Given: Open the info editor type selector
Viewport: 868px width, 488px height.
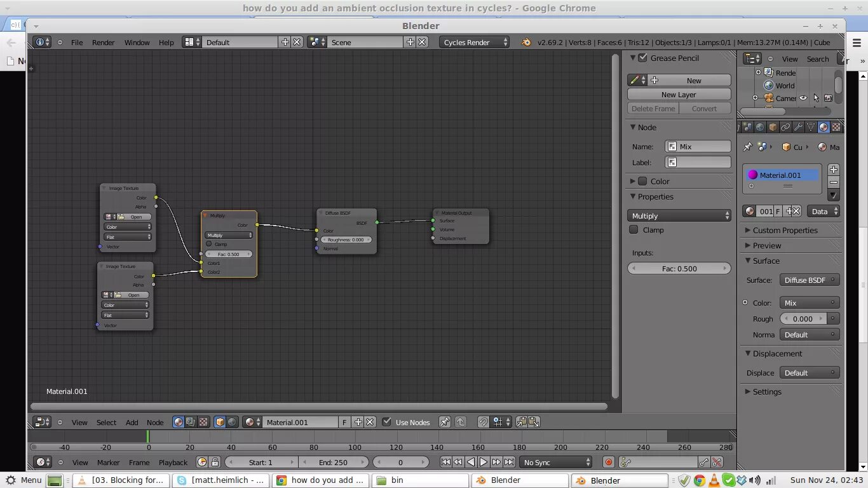Looking at the screenshot, I should [x=43, y=42].
